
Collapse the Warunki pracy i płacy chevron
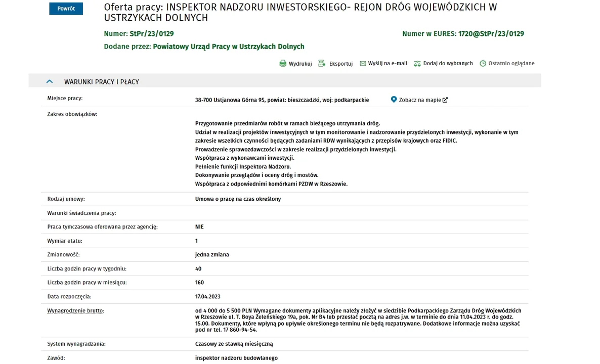tap(50, 81)
